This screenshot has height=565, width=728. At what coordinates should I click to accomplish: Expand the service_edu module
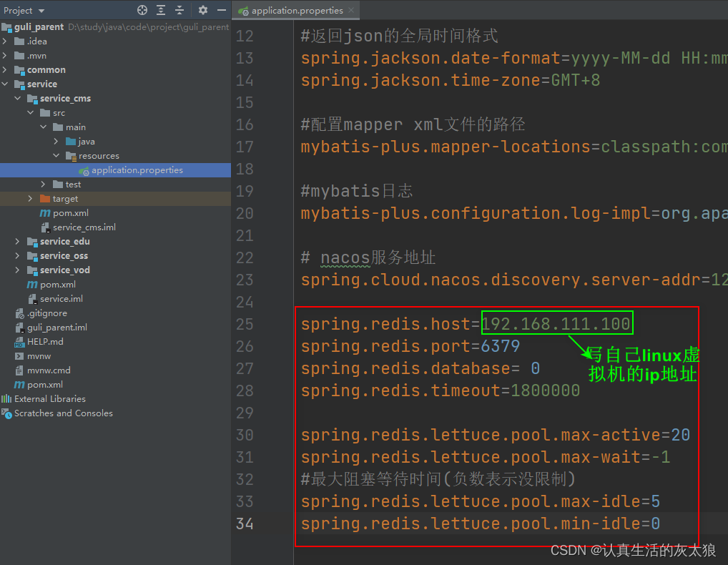click(18, 242)
